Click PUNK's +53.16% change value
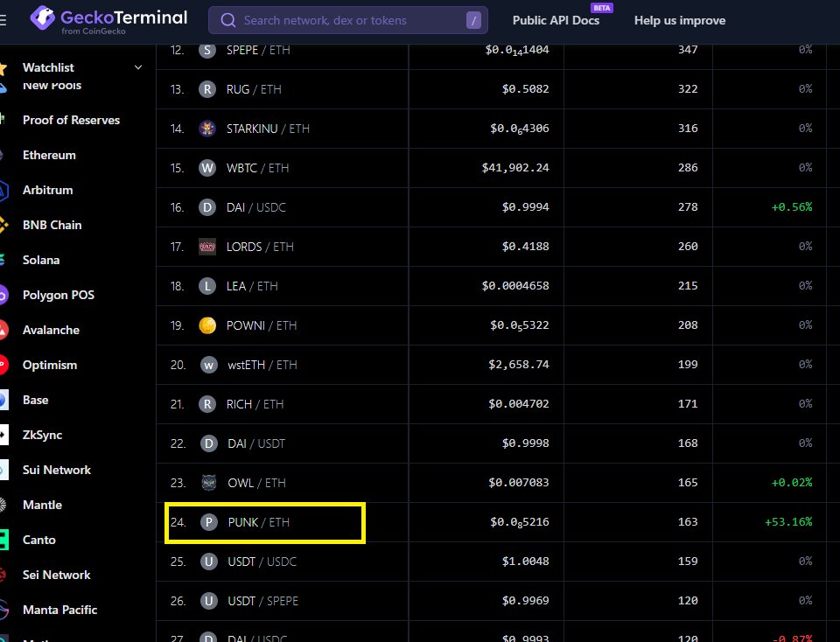This screenshot has width=840, height=642. pos(788,521)
